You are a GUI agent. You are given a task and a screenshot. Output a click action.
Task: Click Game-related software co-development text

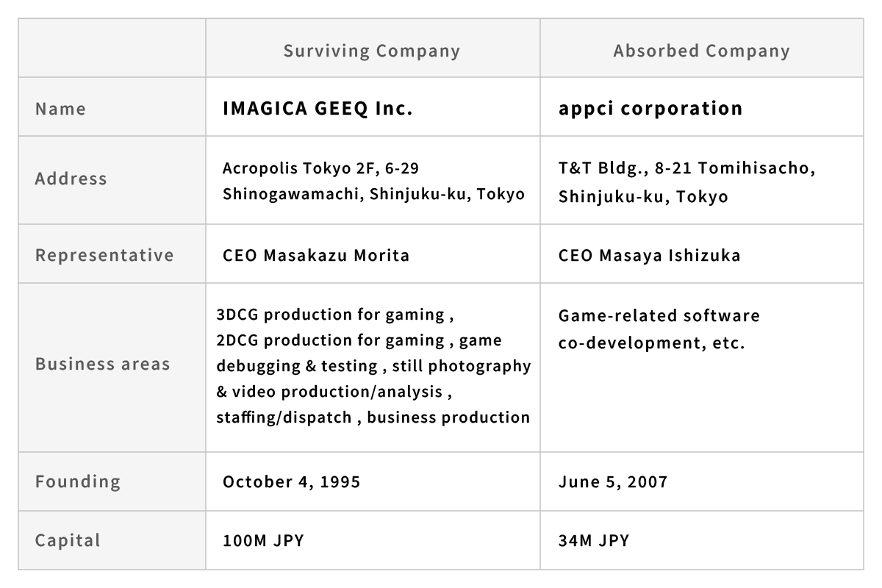click(659, 329)
